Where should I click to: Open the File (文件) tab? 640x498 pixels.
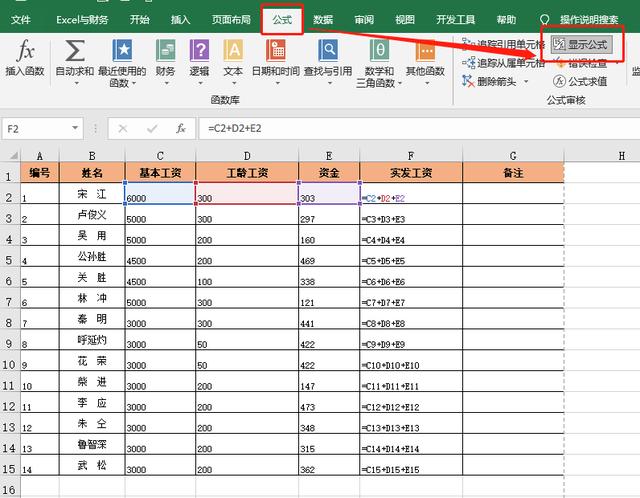pyautogui.click(x=20, y=20)
